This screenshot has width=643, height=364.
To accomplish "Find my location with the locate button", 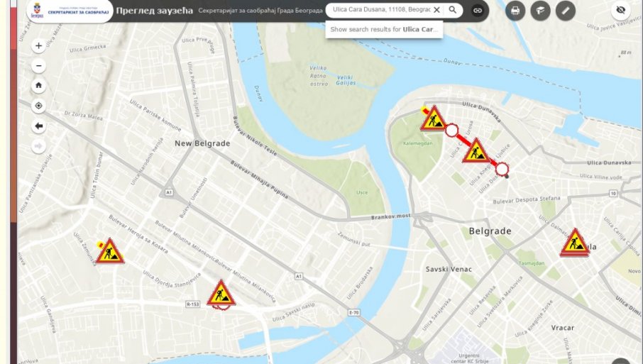I will tap(38, 106).
